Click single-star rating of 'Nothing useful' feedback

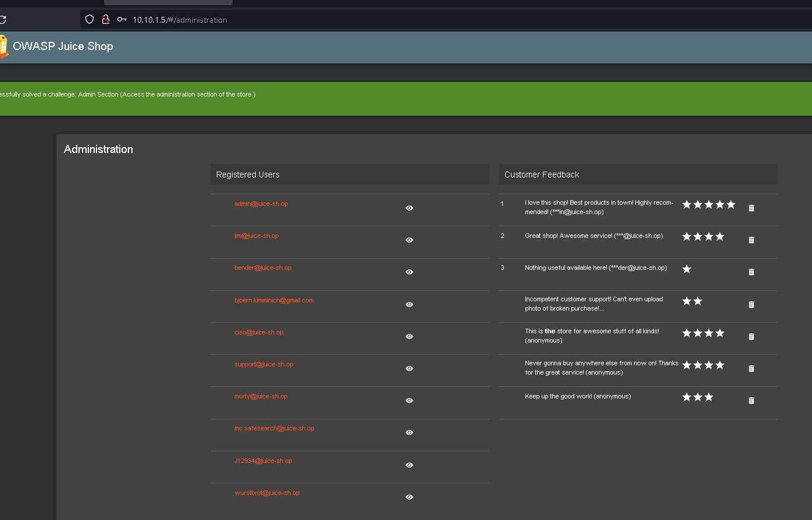[686, 269]
